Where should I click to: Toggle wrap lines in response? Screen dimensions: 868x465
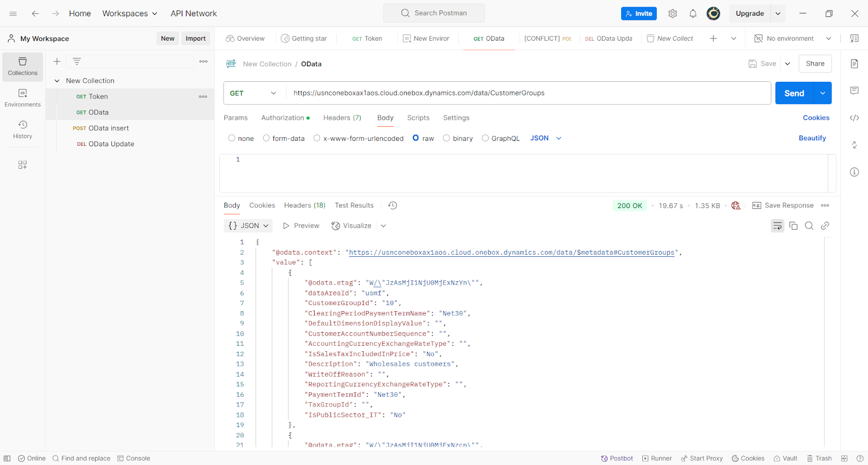[777, 226]
